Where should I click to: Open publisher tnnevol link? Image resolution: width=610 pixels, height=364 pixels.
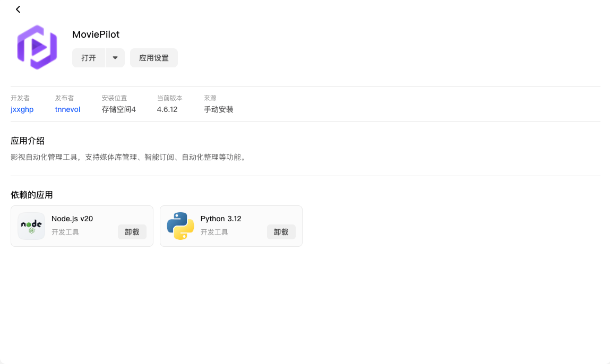[x=68, y=109]
